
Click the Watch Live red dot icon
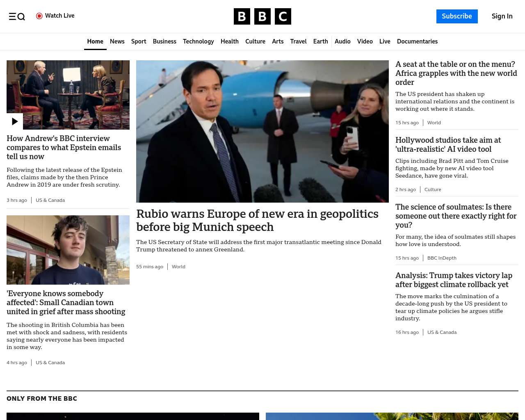(39, 16)
